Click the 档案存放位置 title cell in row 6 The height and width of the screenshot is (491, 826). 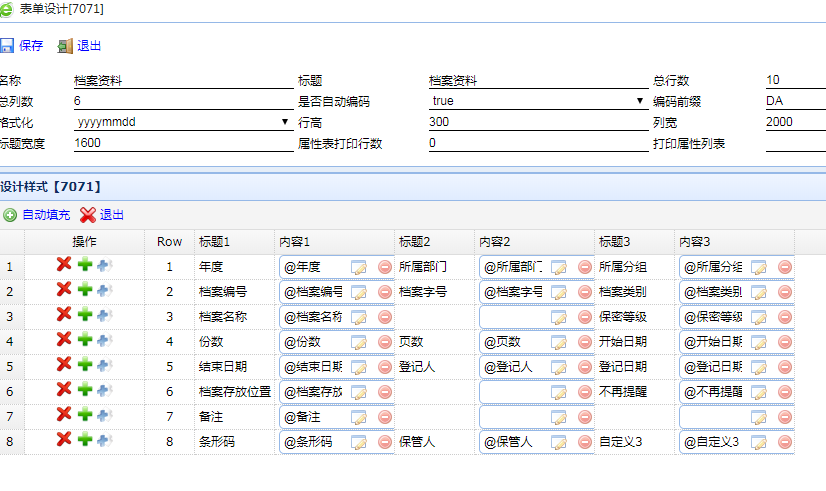click(234, 391)
